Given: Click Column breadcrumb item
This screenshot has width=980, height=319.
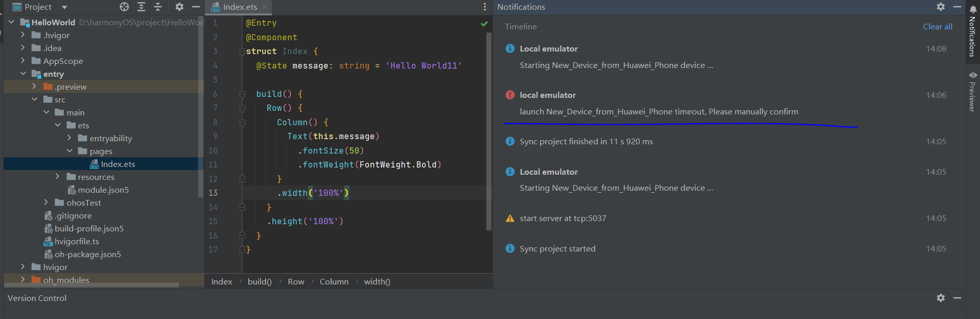Looking at the screenshot, I should pos(334,281).
